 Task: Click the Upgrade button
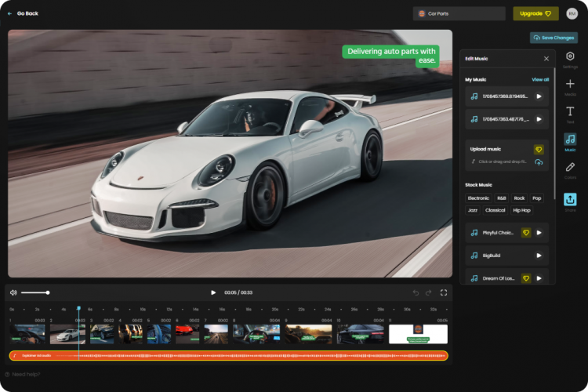coord(535,13)
